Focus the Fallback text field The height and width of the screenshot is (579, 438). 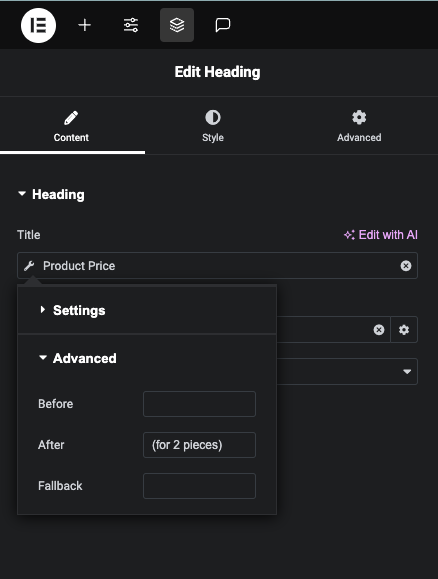pos(199,486)
